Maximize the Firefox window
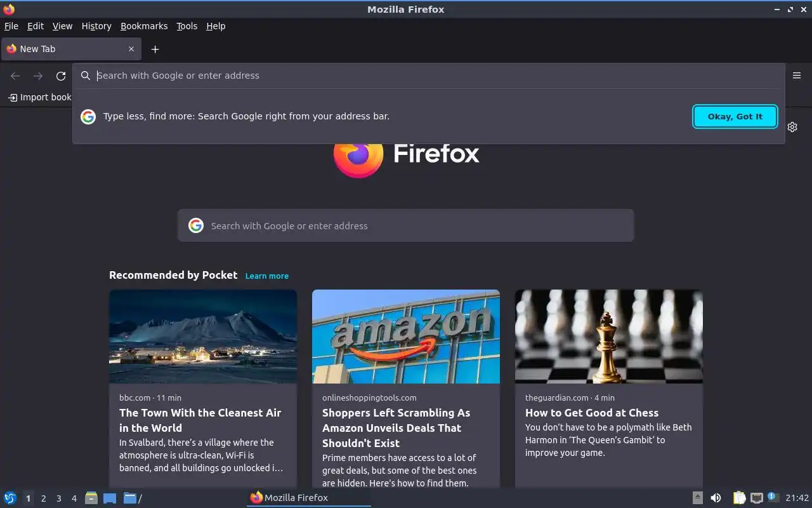Image resolution: width=812 pixels, height=508 pixels. [790, 10]
